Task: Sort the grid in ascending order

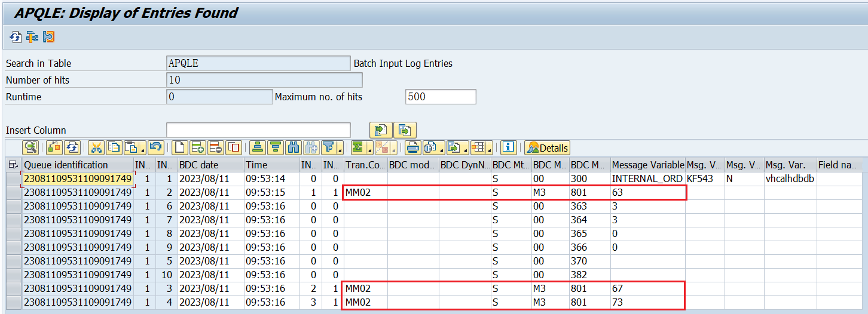Action: (x=258, y=147)
